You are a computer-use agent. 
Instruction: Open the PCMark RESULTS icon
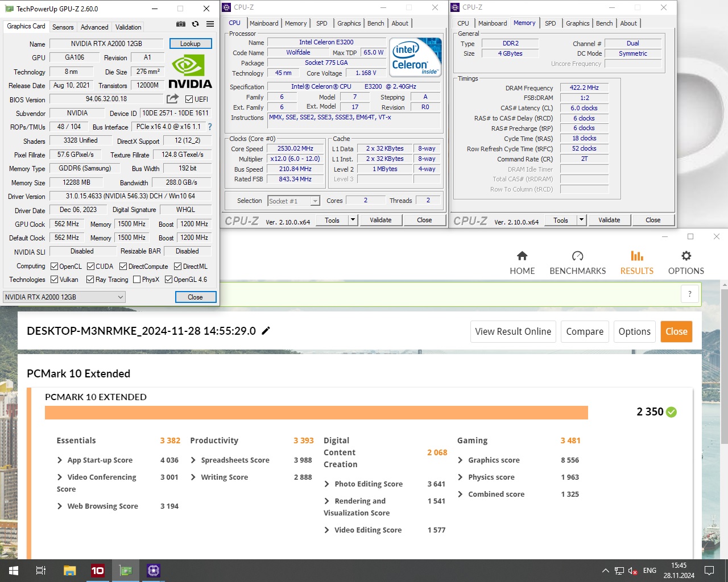tap(637, 256)
